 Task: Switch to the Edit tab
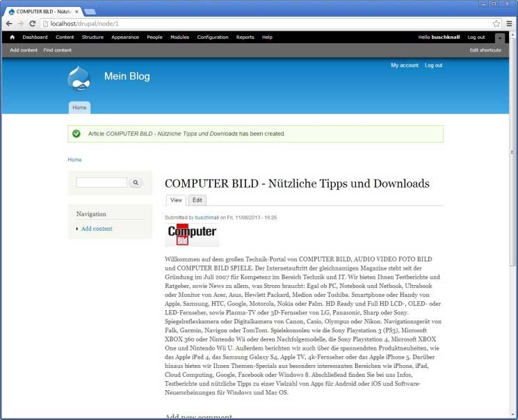tap(197, 200)
